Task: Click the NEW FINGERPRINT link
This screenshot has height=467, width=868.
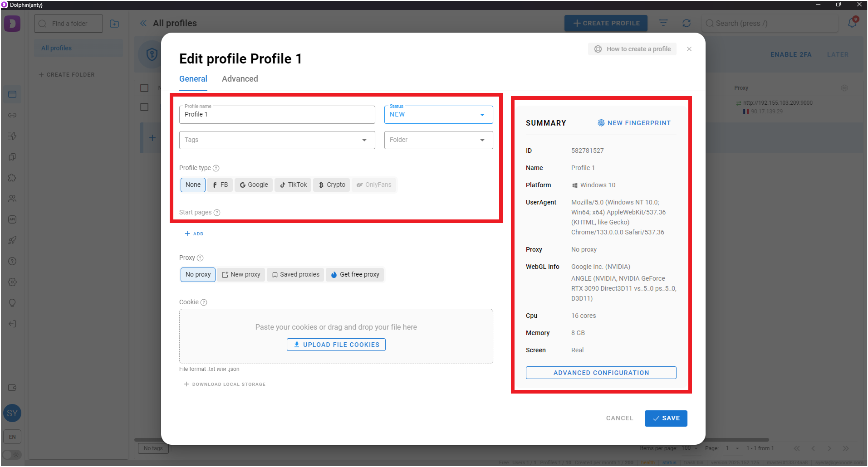Action: tap(634, 122)
